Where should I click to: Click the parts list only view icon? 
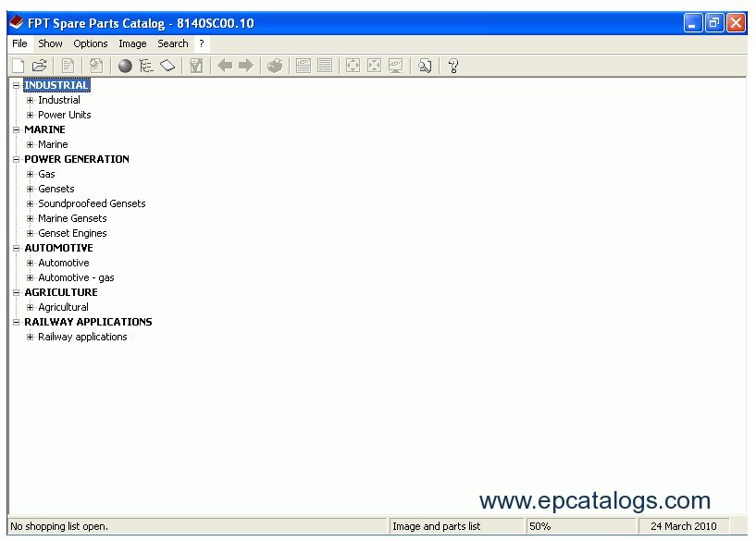coord(325,66)
